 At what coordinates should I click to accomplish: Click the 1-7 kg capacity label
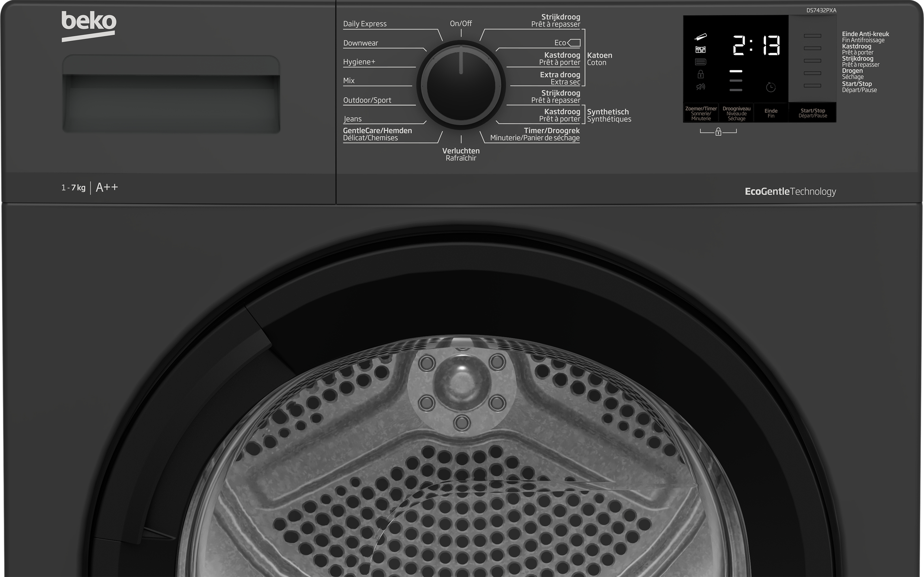[73, 188]
